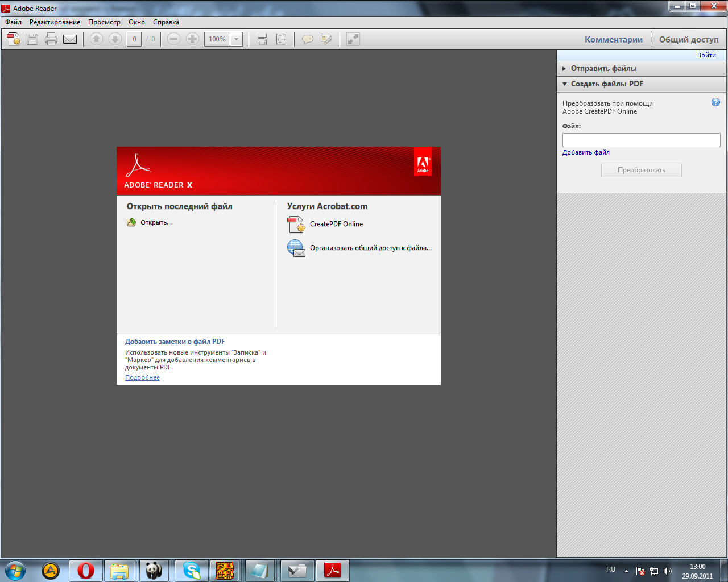Launch Opera browser from the taskbar
This screenshot has width=728, height=582.
click(86, 570)
